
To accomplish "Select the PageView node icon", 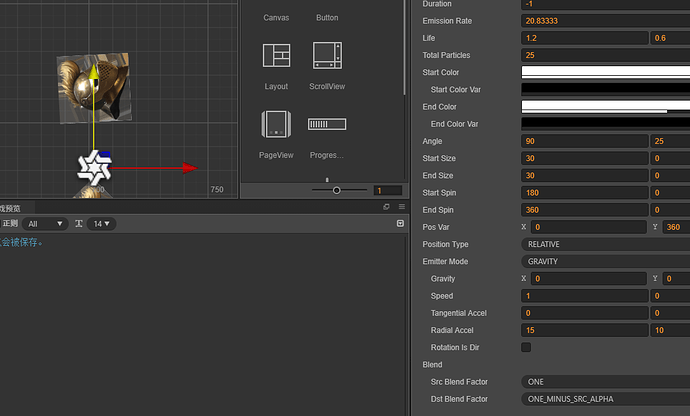I will point(276,125).
